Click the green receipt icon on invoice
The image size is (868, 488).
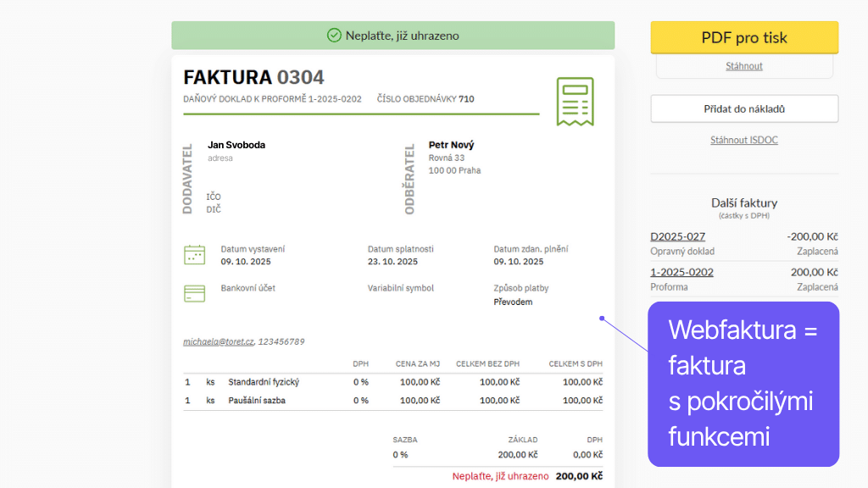click(575, 101)
